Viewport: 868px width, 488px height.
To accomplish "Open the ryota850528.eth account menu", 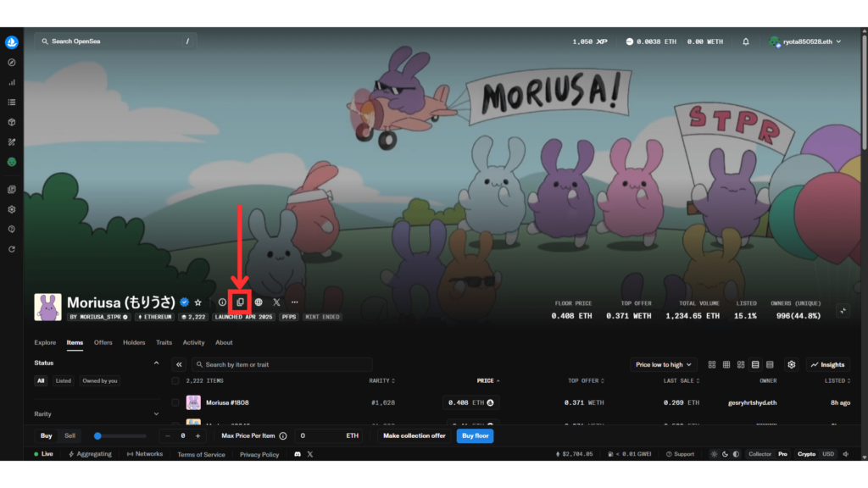I will pyautogui.click(x=806, y=42).
